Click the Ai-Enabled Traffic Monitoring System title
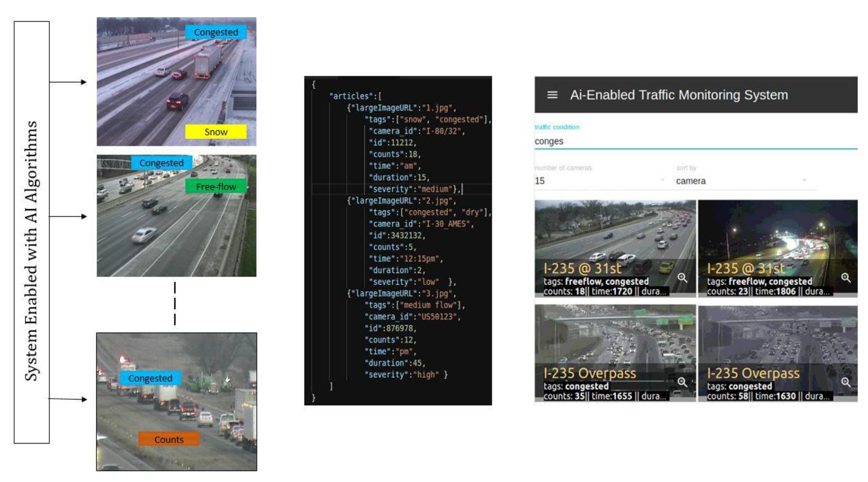Viewport: 868px width, 482px height. pos(679,95)
